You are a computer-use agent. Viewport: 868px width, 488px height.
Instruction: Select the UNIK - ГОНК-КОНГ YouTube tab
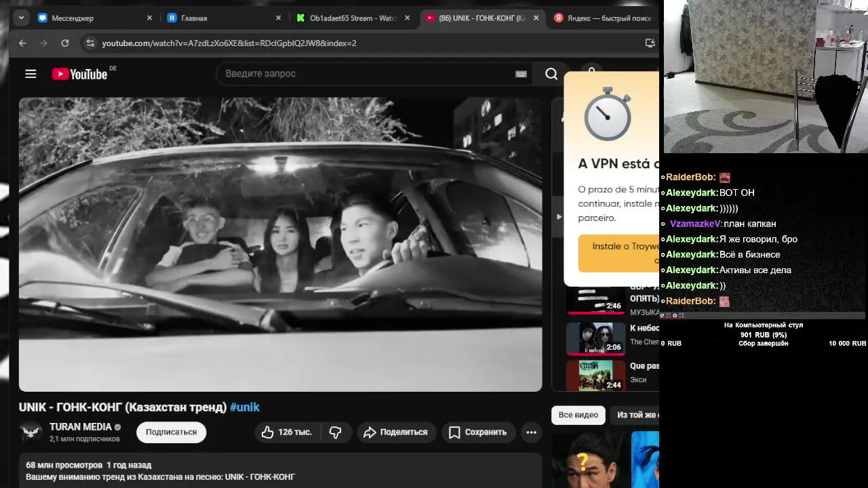[482, 18]
